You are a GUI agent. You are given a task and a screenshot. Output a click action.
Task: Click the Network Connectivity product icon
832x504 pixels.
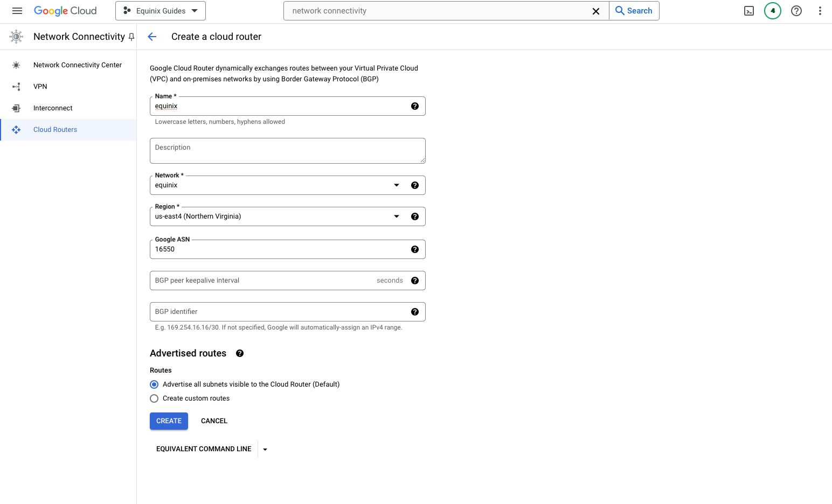click(16, 37)
